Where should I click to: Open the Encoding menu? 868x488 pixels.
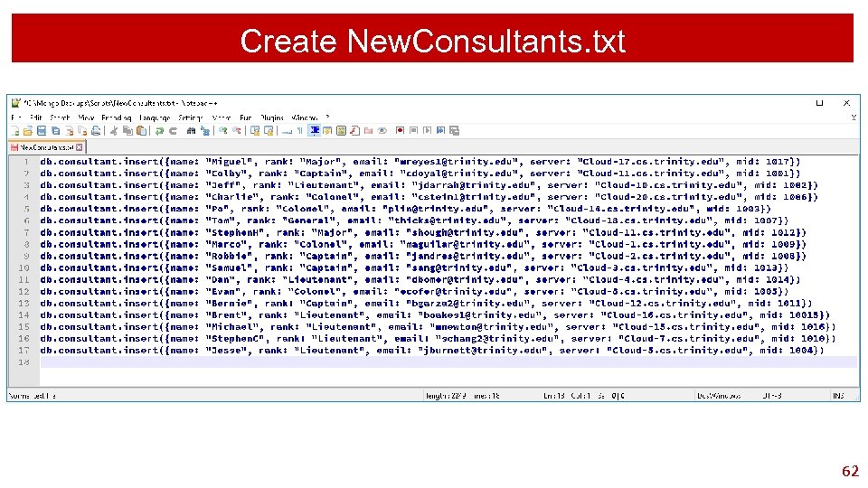117,117
